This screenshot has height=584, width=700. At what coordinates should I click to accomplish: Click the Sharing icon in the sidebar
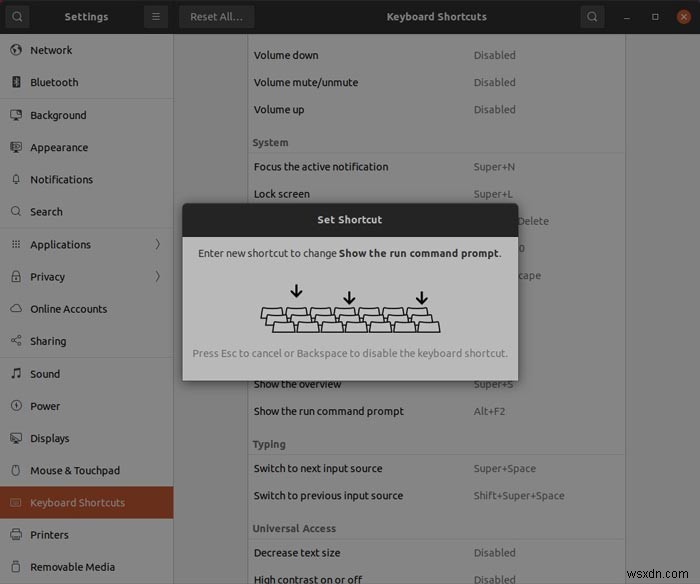[x=16, y=341]
